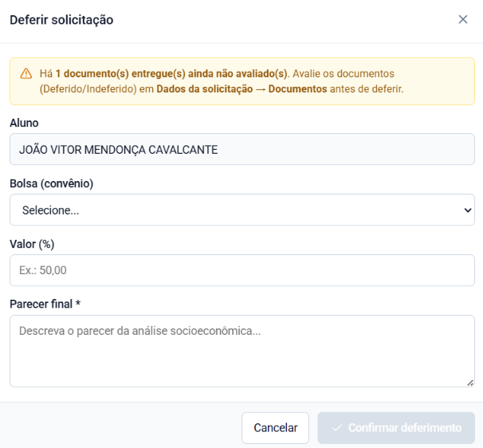The width and height of the screenshot is (483, 448).
Task: Open the Selecione... convênio combo box
Action: tap(242, 210)
